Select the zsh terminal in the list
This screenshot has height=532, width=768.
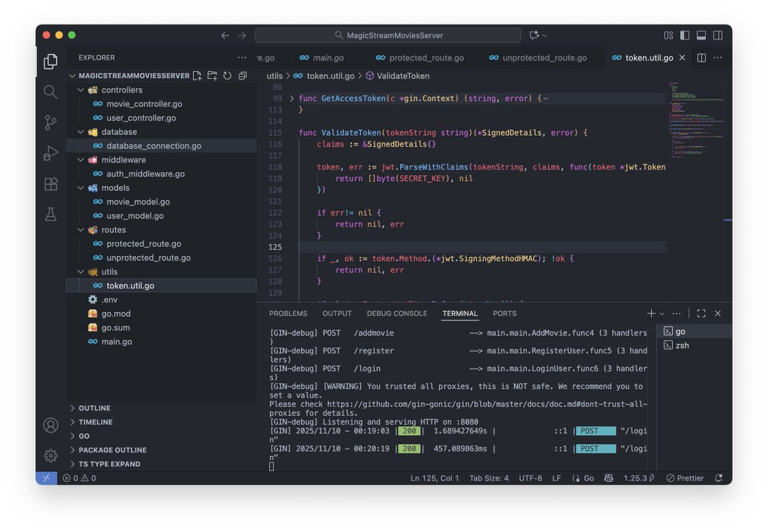point(694,345)
